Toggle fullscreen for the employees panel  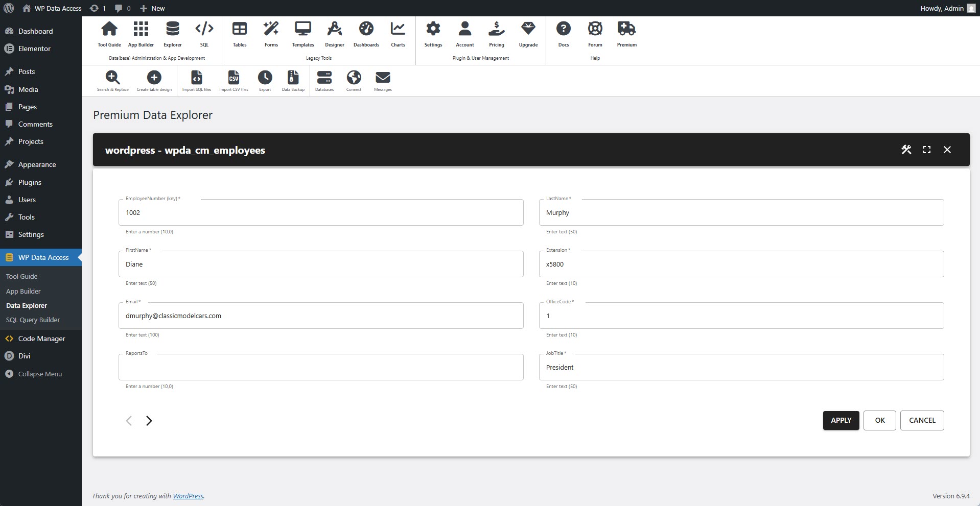point(926,150)
